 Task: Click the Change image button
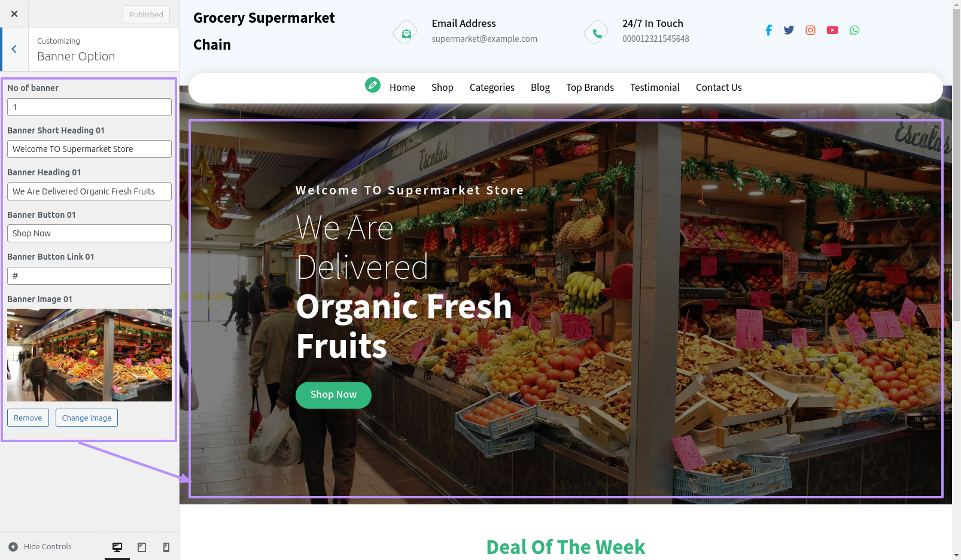(87, 418)
